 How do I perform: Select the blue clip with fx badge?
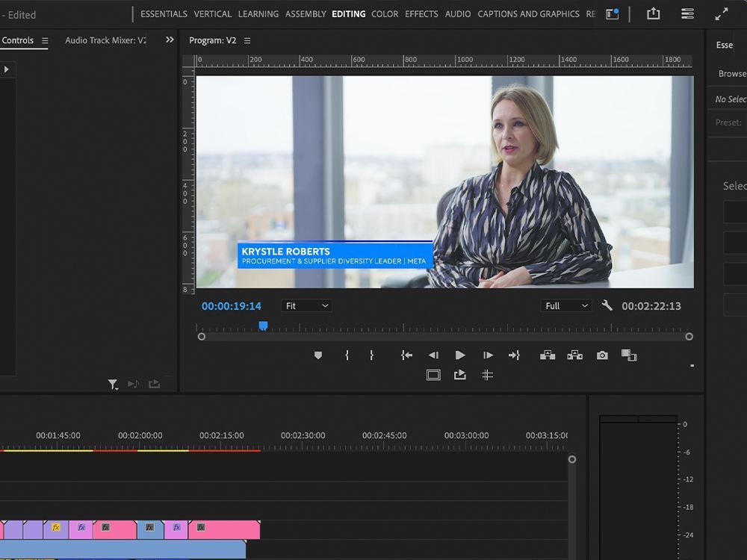(150, 529)
